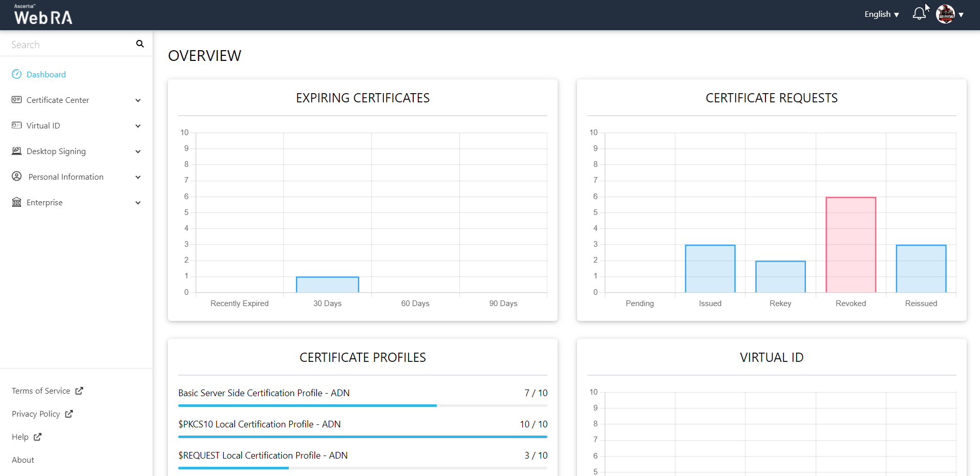Click the Revoked bar in chart
Screen dimensions: 980x476
pyautogui.click(x=850, y=245)
